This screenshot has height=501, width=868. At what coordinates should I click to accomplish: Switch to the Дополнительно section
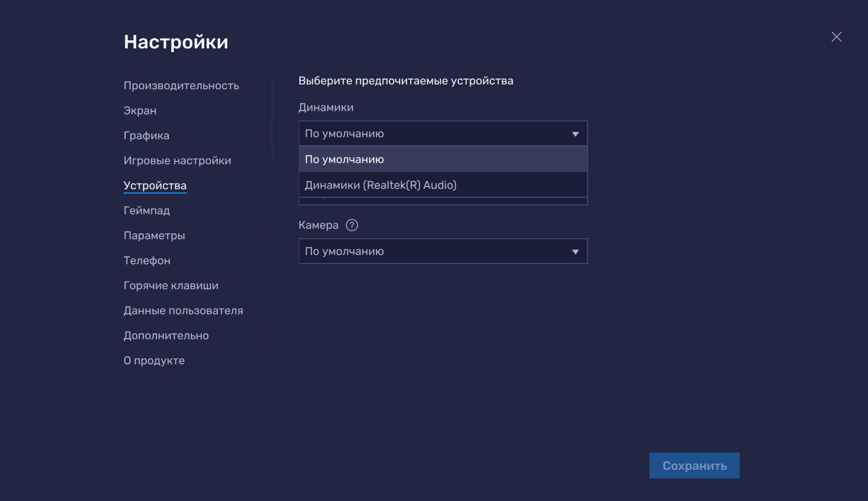[x=166, y=335]
